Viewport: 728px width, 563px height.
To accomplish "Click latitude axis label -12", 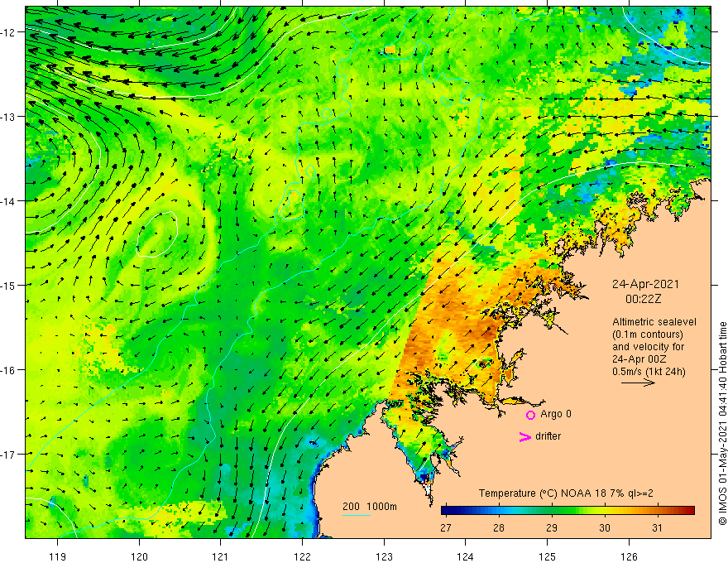I will 9,32.
